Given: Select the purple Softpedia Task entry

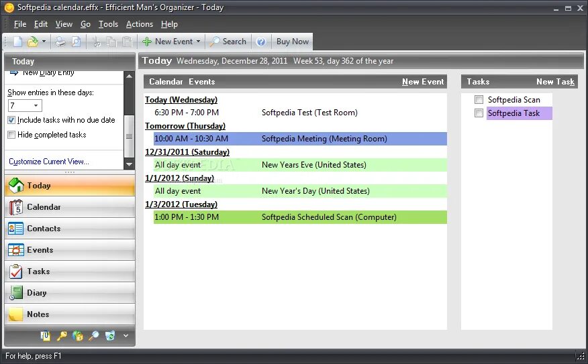Looking at the screenshot, I should tap(520, 113).
